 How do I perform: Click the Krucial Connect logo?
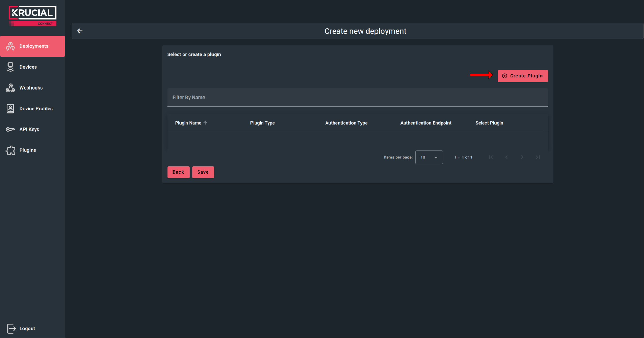32,15
